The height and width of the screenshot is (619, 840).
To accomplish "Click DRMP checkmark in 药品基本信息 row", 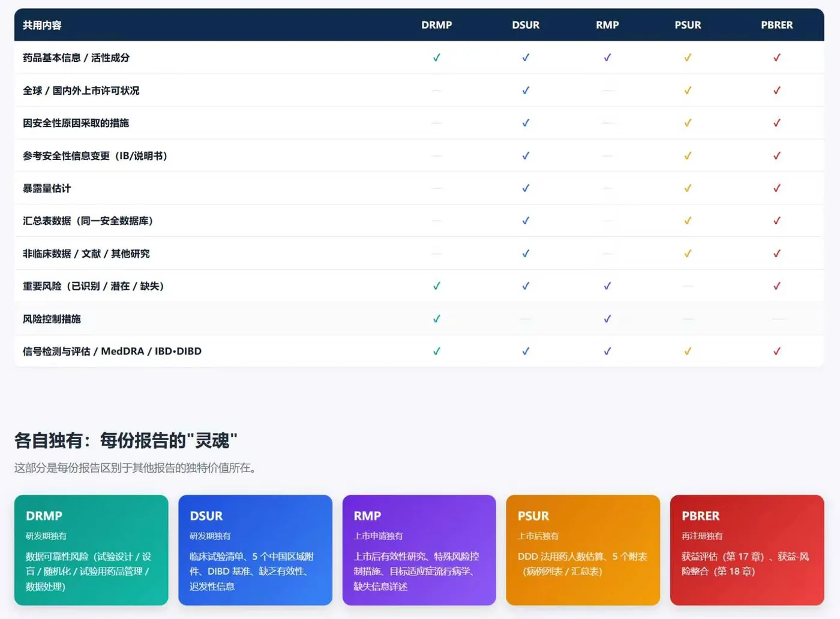I will (x=437, y=58).
